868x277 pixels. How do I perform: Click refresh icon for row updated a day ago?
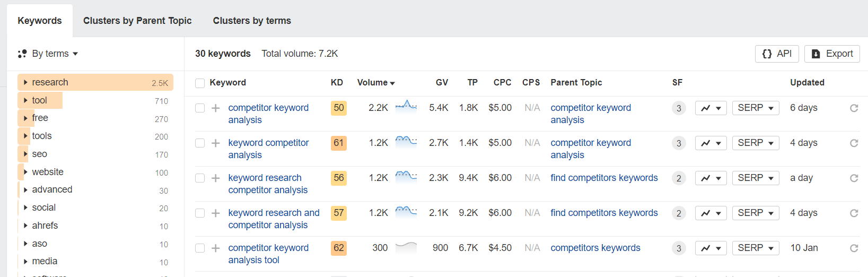tap(854, 178)
